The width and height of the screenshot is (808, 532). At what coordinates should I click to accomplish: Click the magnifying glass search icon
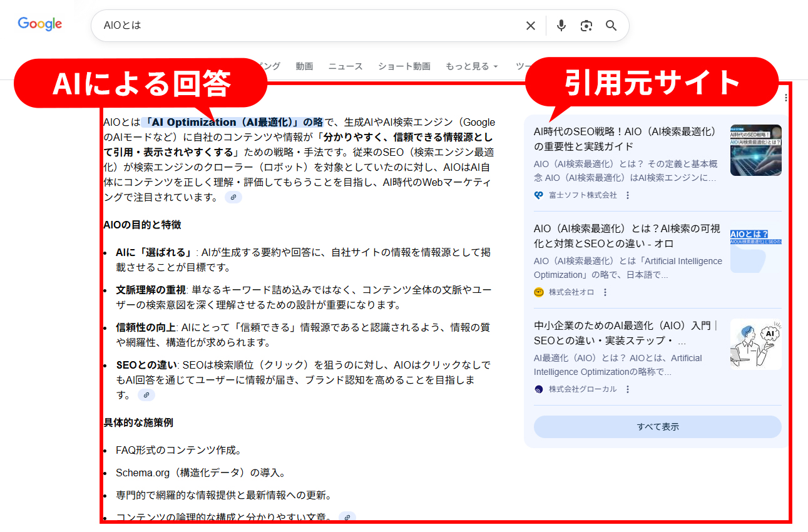click(x=611, y=26)
